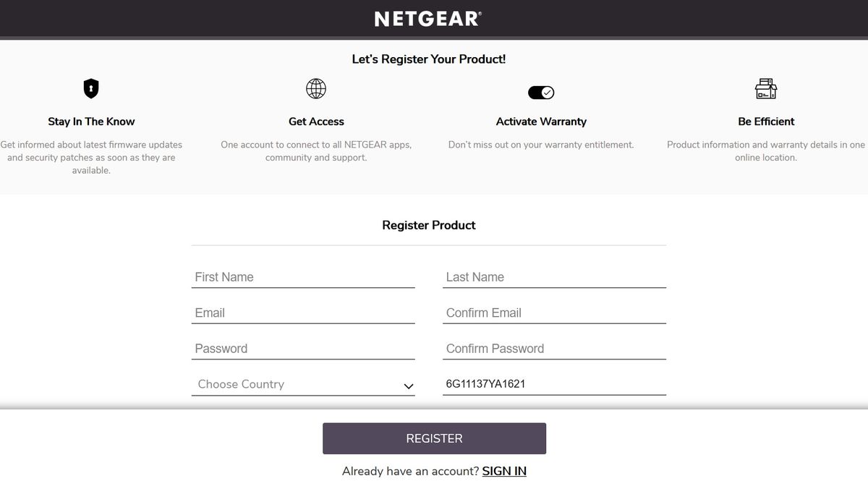Click the Stay In The Know heading
Image resolution: width=868 pixels, height=489 pixels.
coord(90,122)
